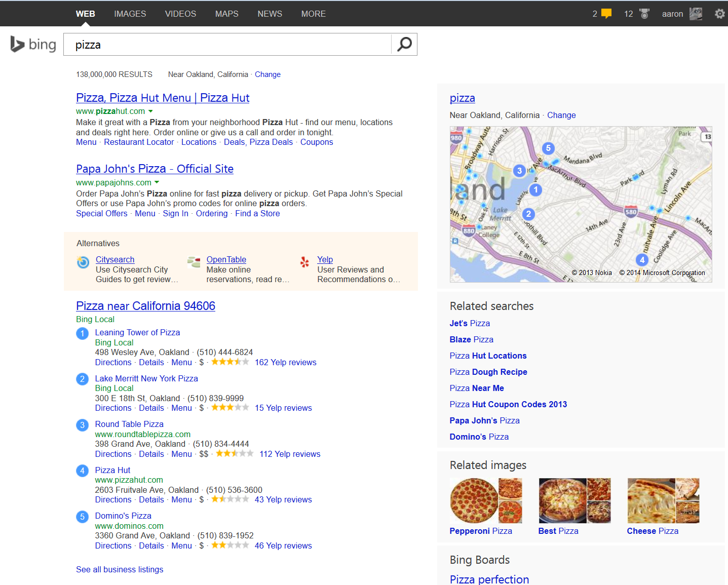The height and width of the screenshot is (585, 728).
Task: Open the pizza heading in sidebar
Action: 463,98
